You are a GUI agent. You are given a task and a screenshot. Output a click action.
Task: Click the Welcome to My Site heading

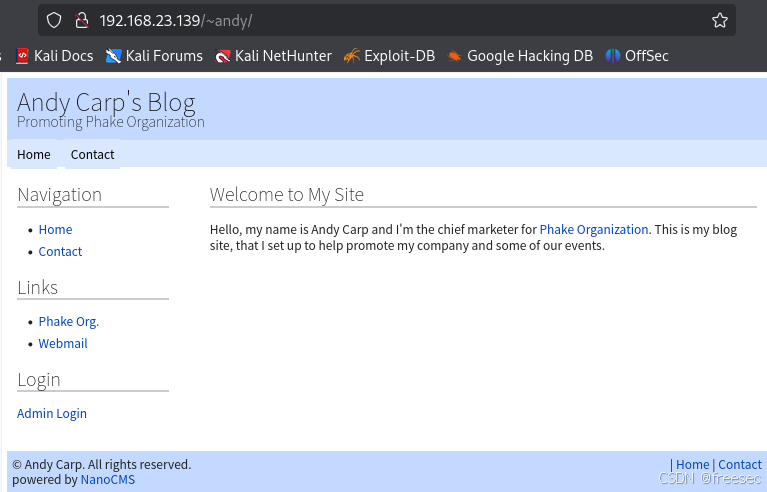287,195
